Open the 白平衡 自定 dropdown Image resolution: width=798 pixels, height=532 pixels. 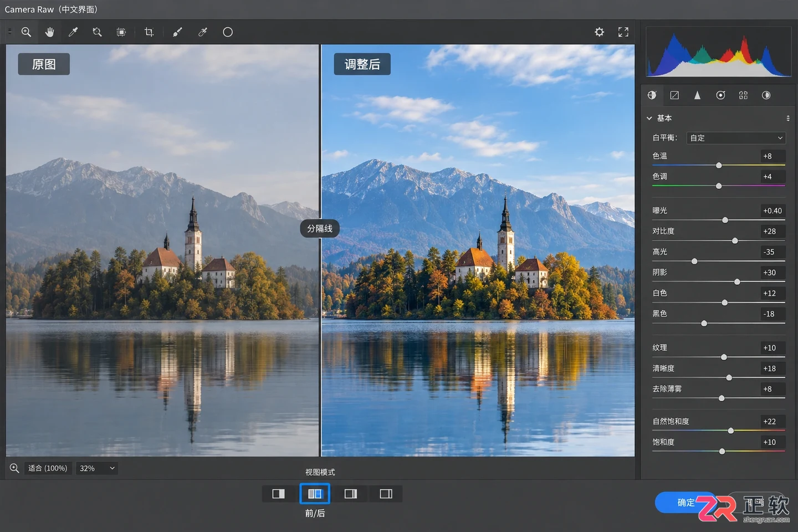click(736, 138)
